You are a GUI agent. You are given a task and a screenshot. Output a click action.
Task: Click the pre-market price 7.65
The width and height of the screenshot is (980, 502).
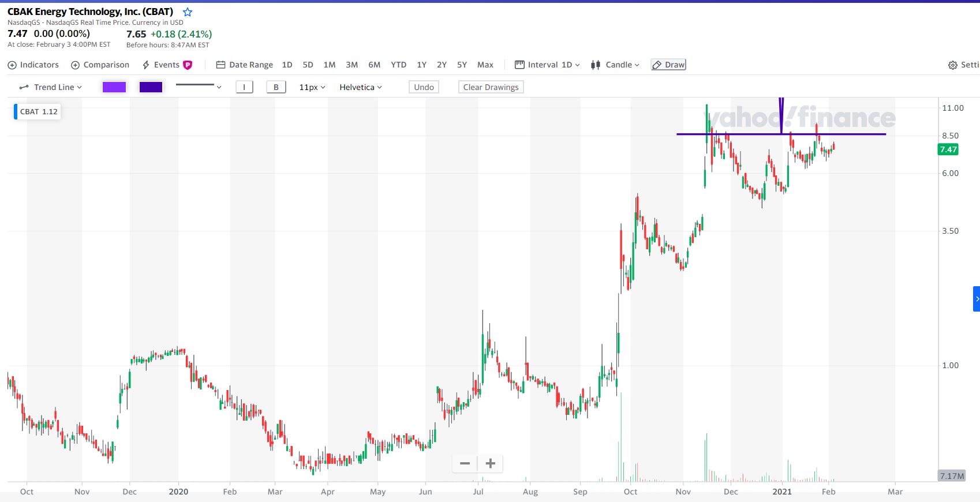(136, 34)
